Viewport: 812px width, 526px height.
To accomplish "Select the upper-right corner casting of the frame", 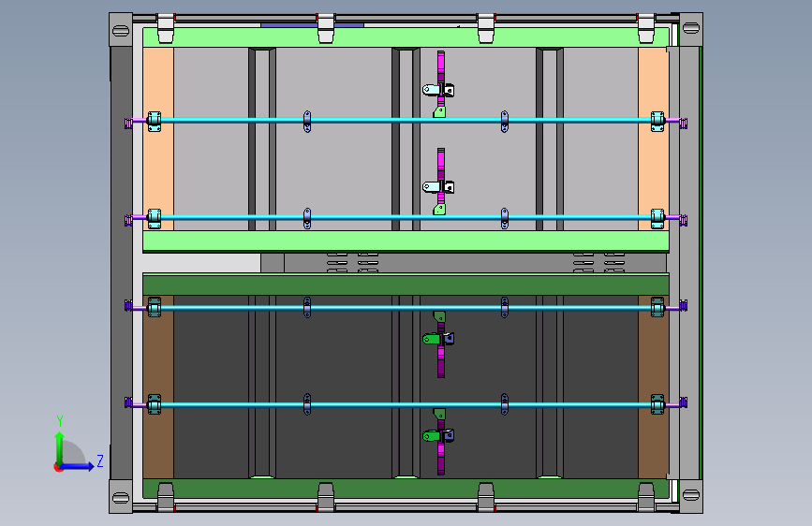I will (691, 29).
